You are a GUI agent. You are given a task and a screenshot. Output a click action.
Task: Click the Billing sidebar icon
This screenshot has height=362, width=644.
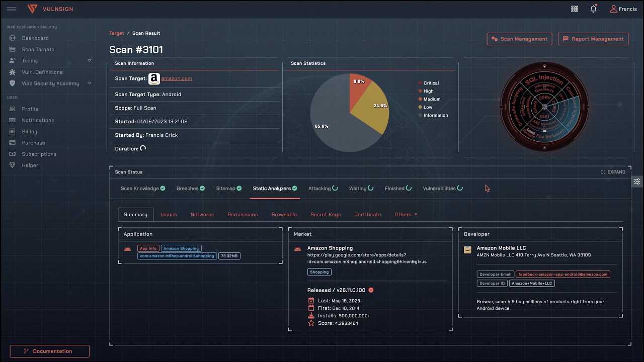12,131
